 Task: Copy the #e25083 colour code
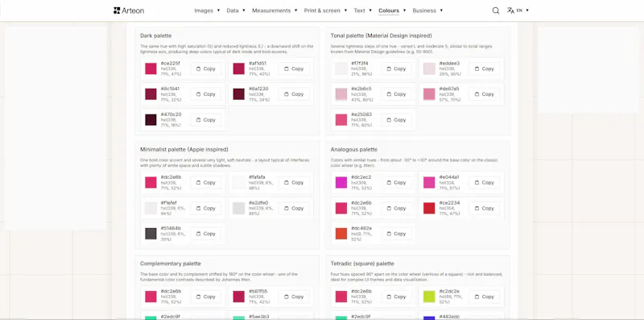click(396, 120)
